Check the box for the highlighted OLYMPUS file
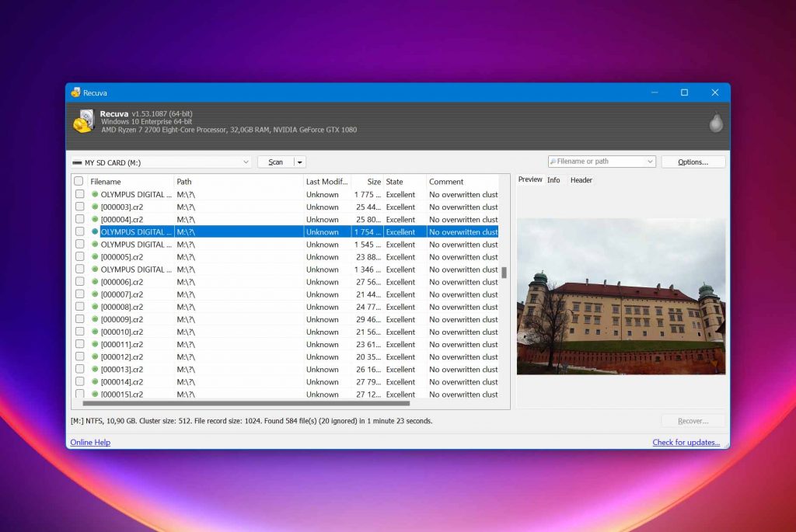 point(79,231)
